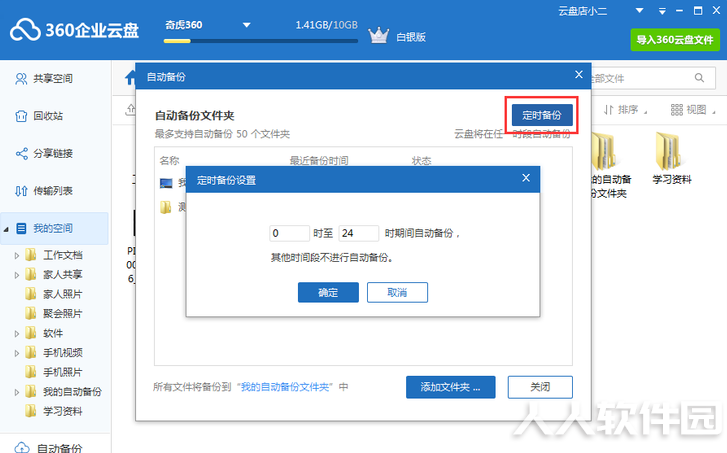
Task: Click the 分享链接 share icon
Action: [21, 153]
